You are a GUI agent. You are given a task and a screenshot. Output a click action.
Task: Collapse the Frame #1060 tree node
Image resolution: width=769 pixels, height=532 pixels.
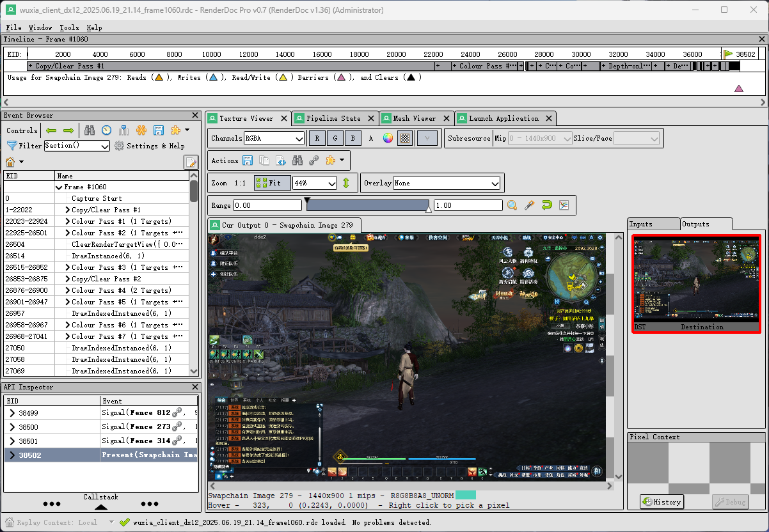pos(59,187)
